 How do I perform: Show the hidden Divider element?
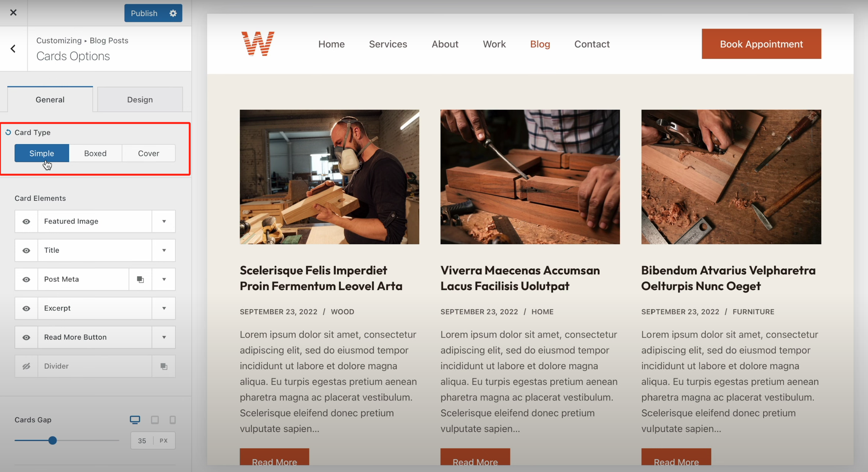click(x=26, y=366)
